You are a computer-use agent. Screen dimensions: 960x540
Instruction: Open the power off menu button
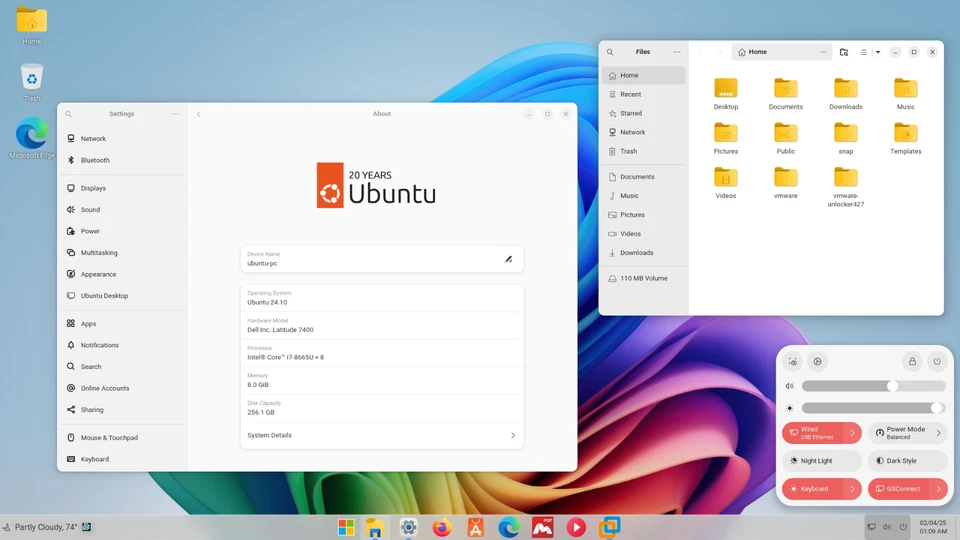click(x=937, y=362)
